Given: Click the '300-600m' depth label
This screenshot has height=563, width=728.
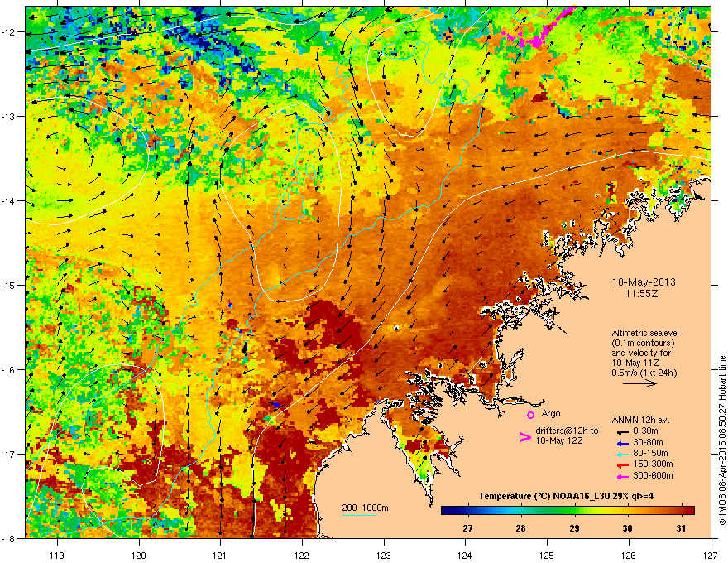Looking at the screenshot, I should coord(653,476).
